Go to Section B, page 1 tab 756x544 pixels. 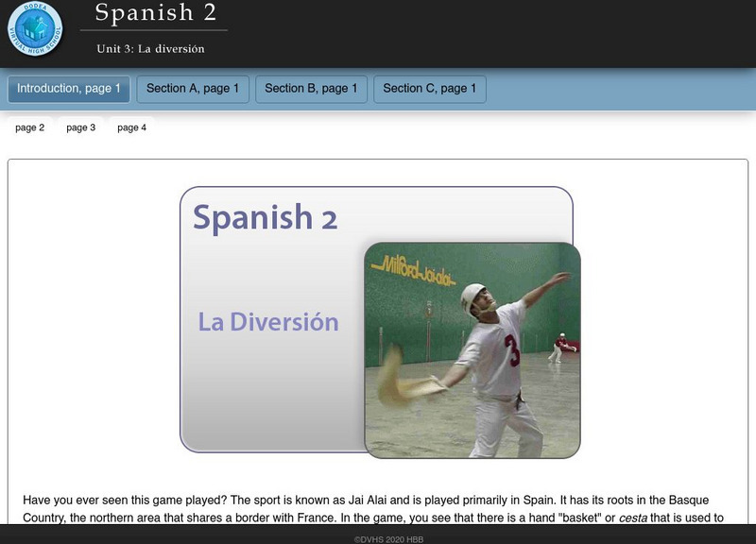pyautogui.click(x=311, y=89)
